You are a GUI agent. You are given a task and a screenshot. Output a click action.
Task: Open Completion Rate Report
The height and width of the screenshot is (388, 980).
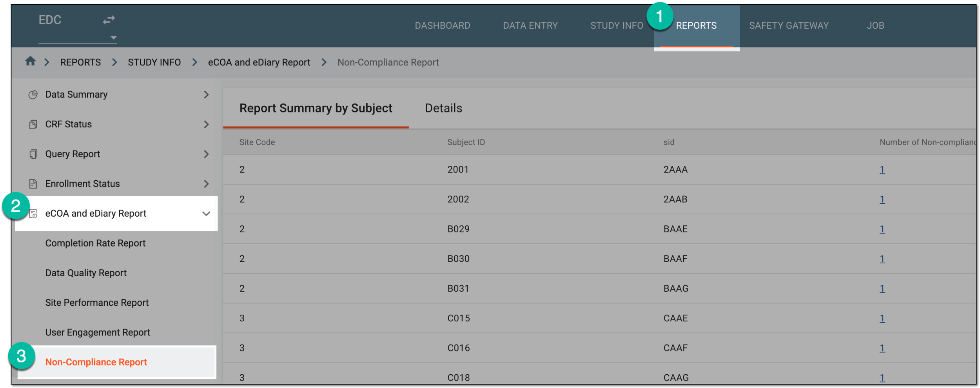pos(95,243)
